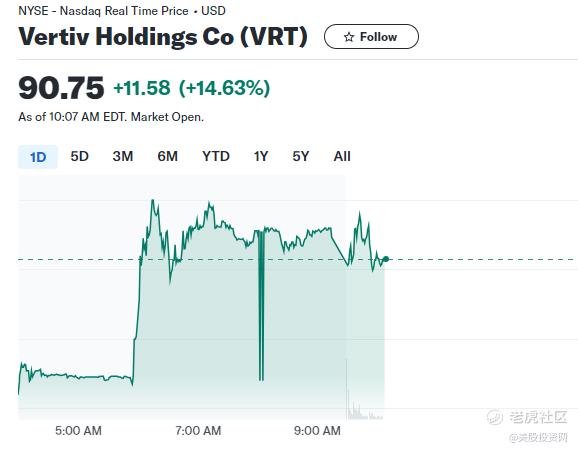The height and width of the screenshot is (450, 578).
Task: Click the 7:00 AM axis label
Action: 198,430
